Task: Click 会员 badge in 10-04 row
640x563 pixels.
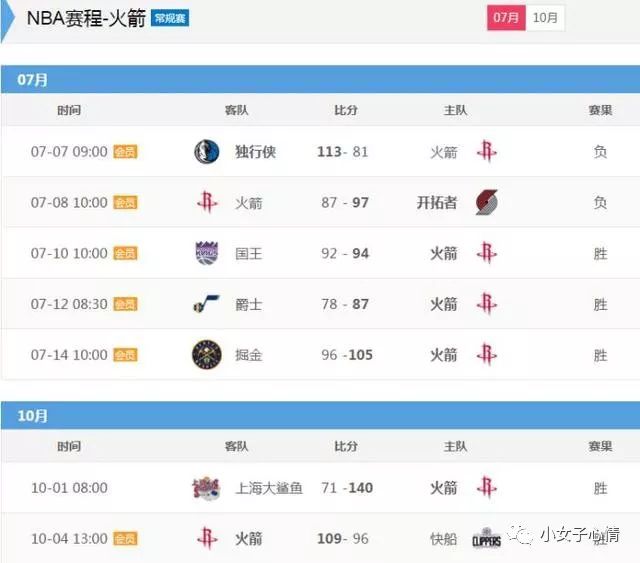Action: tap(125, 539)
